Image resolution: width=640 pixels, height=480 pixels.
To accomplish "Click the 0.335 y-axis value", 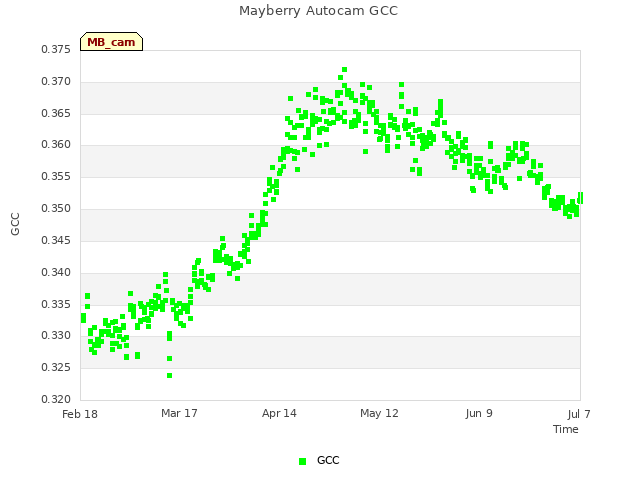I will 56,304.
